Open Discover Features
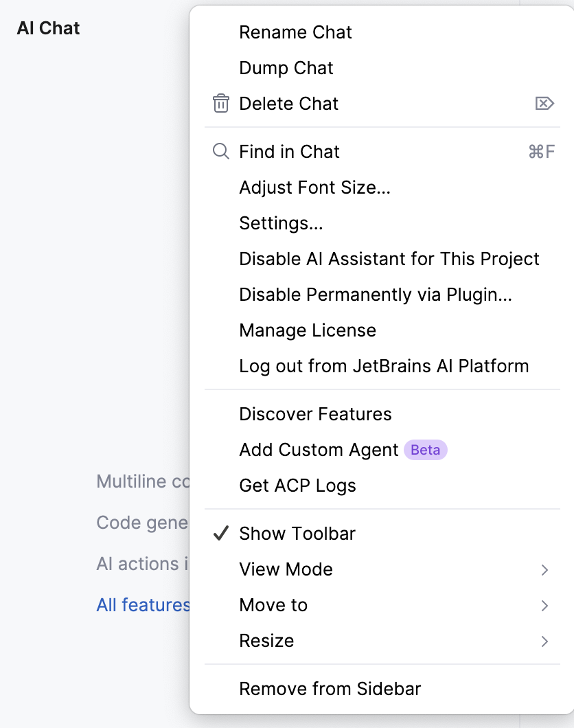Screen dimensions: 574x728 pyautogui.click(x=314, y=413)
